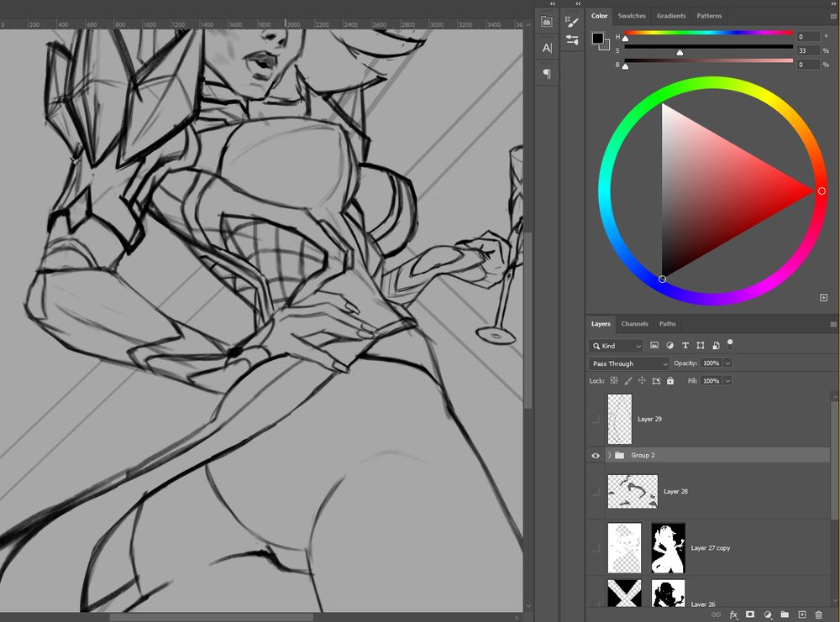Click the background color swatch
Image resolution: width=840 pixels, height=622 pixels.
[606, 46]
